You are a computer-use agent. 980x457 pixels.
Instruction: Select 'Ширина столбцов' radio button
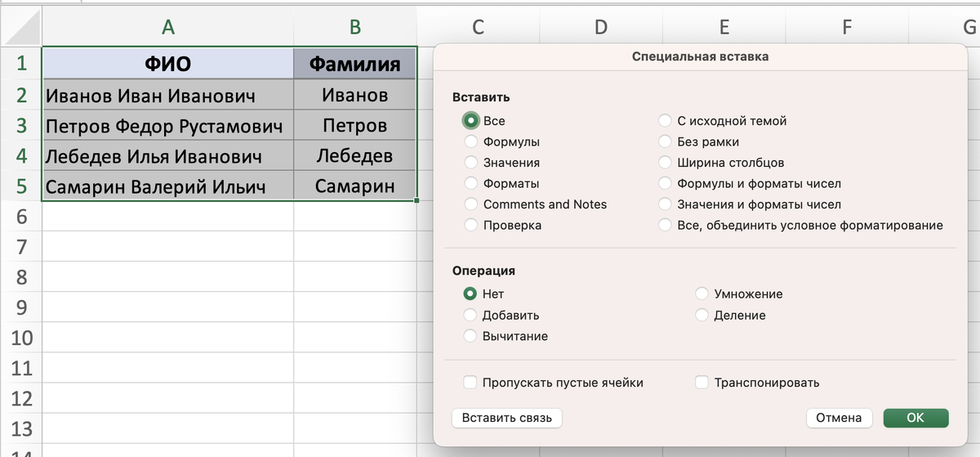coord(665,163)
